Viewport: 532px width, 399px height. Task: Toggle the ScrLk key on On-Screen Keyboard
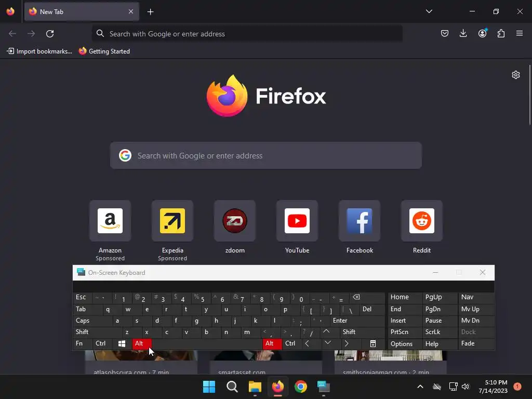[440, 332]
